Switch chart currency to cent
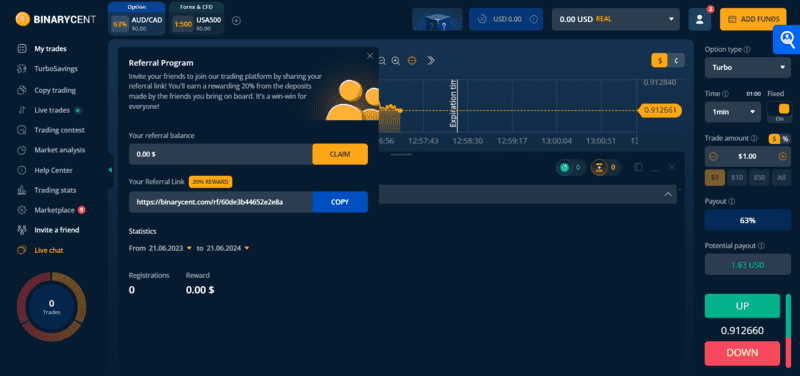Image resolution: width=800 pixels, height=376 pixels. (676, 60)
